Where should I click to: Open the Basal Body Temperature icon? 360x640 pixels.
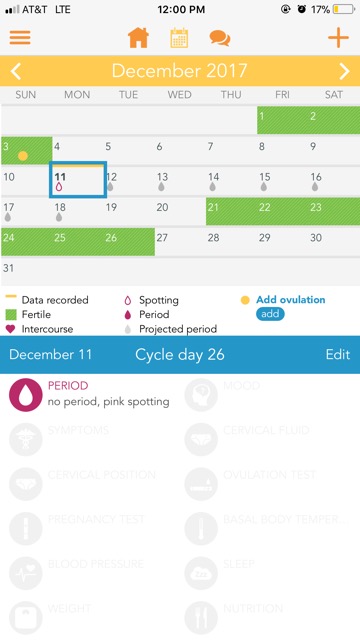point(201,529)
